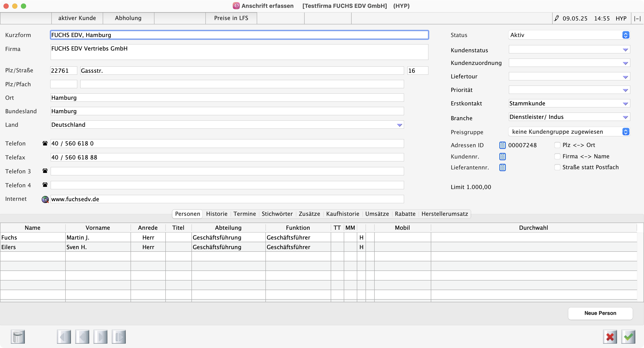
Task: Go to previous record arrow icon
Action: click(x=82, y=337)
